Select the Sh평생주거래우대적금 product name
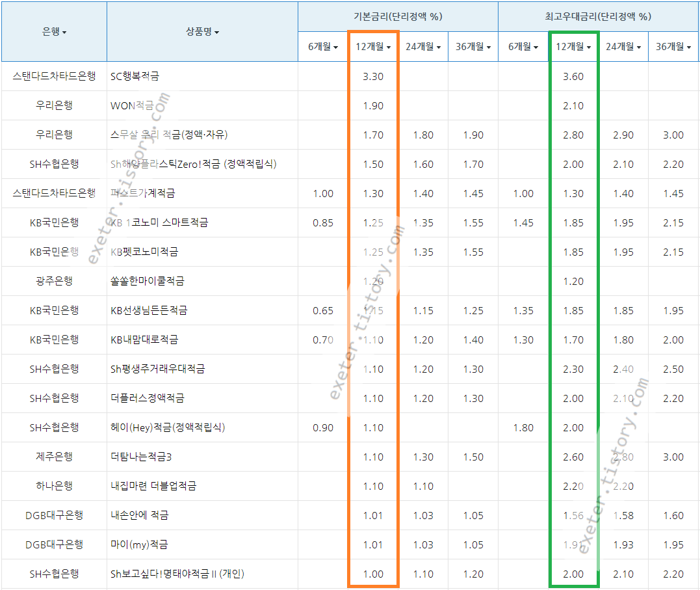 (x=157, y=369)
